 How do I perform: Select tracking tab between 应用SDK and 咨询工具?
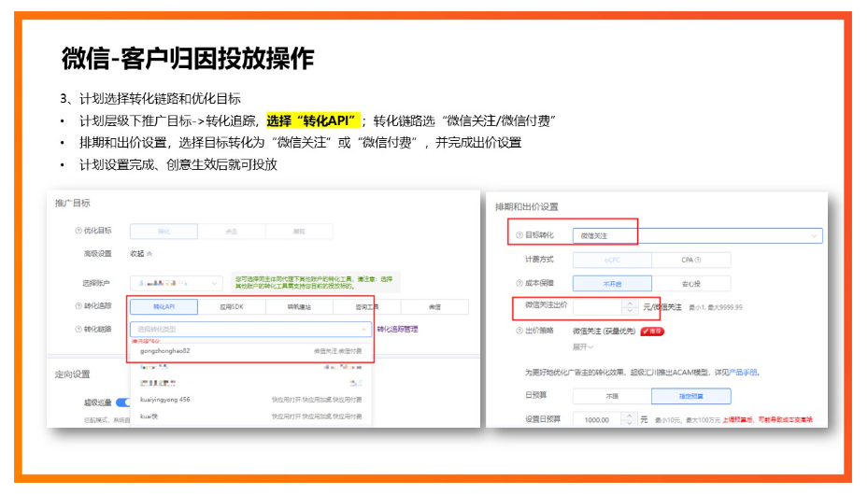[299, 307]
